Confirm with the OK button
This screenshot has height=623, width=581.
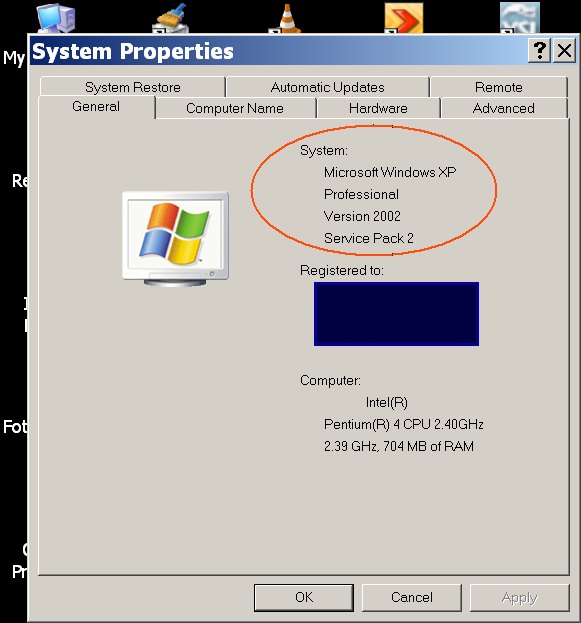(304, 597)
